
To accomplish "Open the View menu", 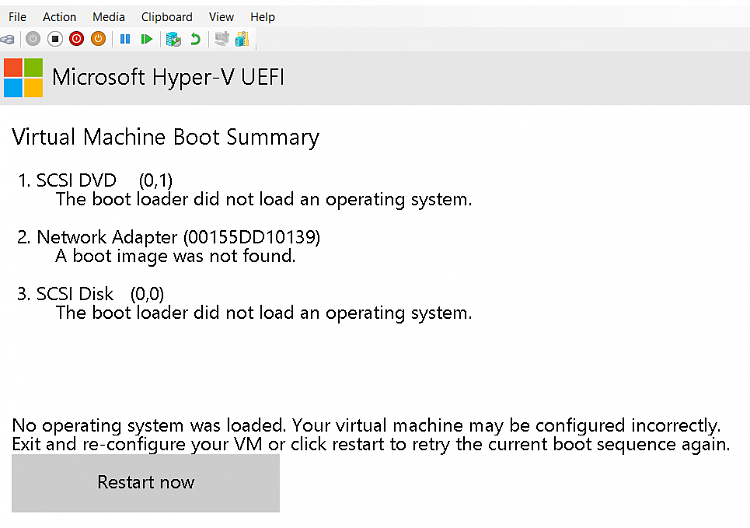I will (x=221, y=17).
